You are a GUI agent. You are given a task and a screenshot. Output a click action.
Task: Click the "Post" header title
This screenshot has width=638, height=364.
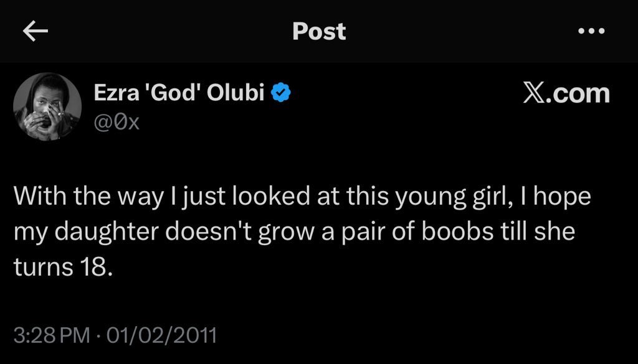319,32
